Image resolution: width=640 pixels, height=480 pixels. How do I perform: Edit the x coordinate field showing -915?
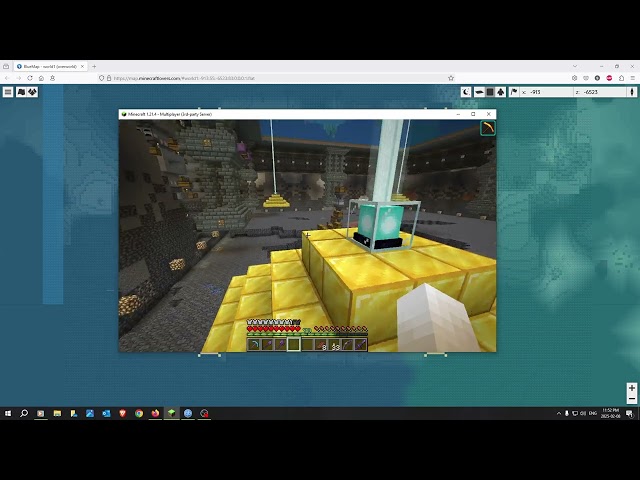547,92
